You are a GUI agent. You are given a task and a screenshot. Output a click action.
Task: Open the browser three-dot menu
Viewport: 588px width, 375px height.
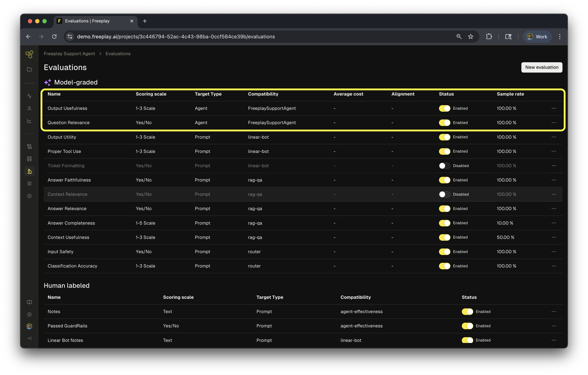560,37
